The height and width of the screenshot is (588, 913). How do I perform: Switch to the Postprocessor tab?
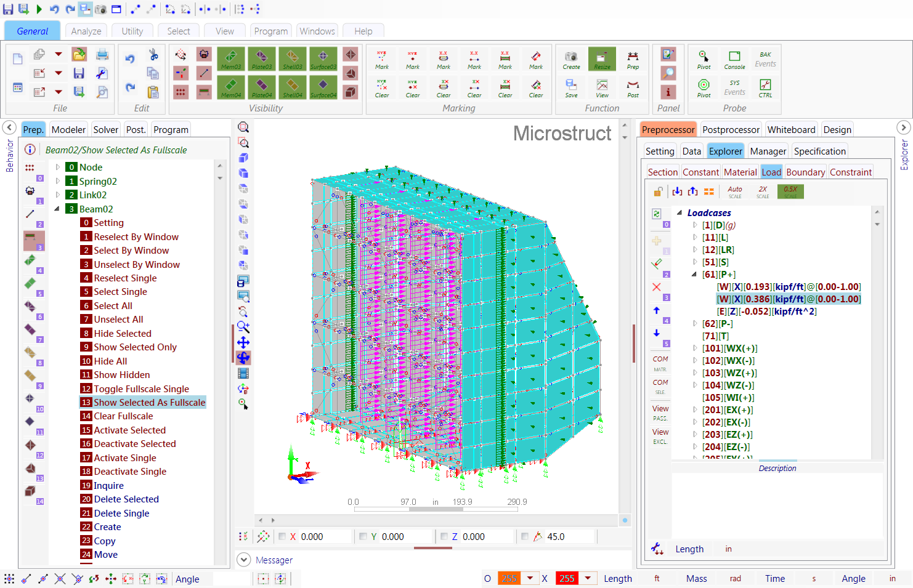[731, 129]
